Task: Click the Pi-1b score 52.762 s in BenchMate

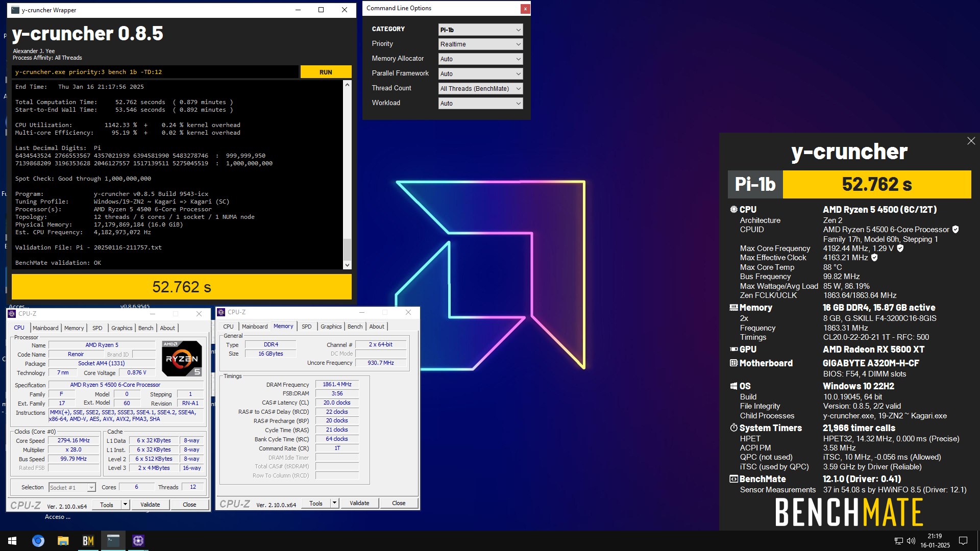Action: click(876, 184)
